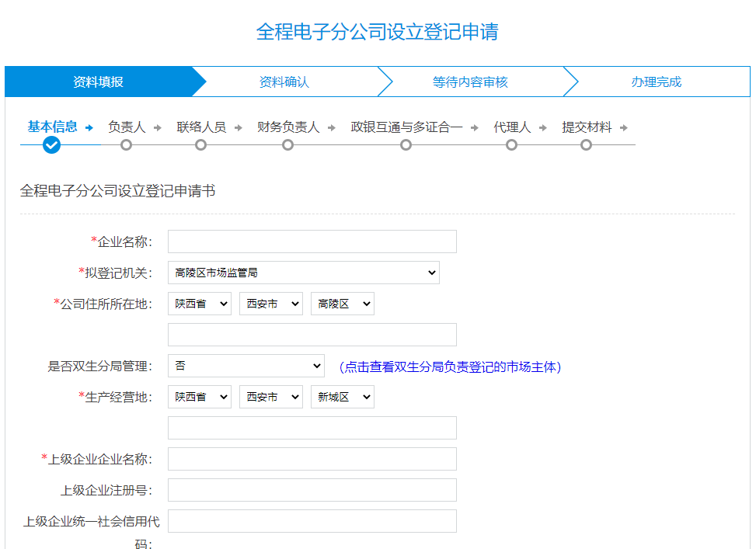Click the 公司住所所在地 field label
Image resolution: width=756 pixels, height=549 pixels.
point(103,304)
